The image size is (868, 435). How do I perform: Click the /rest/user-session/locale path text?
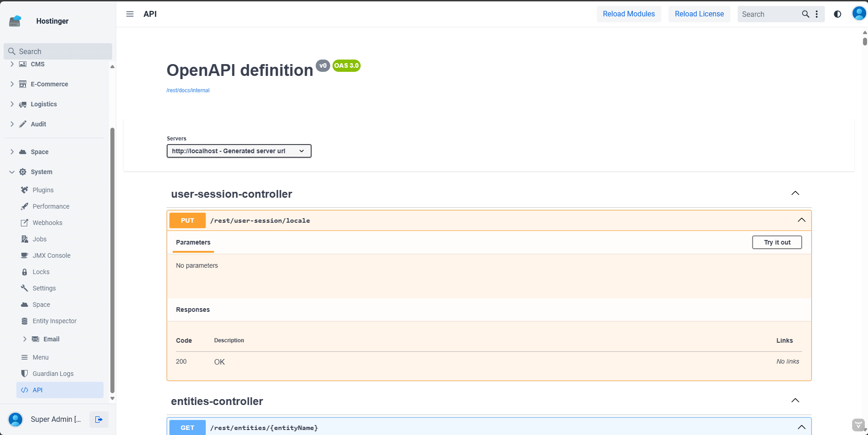point(260,220)
